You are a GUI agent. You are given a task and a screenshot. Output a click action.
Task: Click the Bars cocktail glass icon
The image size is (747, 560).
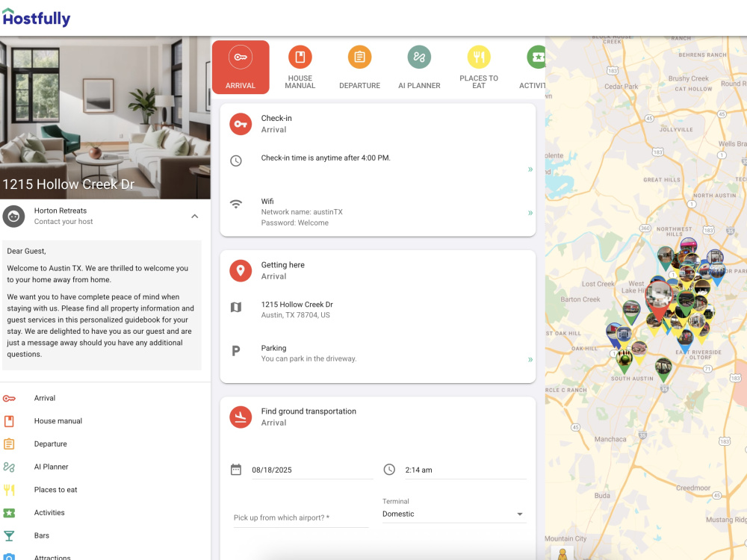(x=9, y=535)
